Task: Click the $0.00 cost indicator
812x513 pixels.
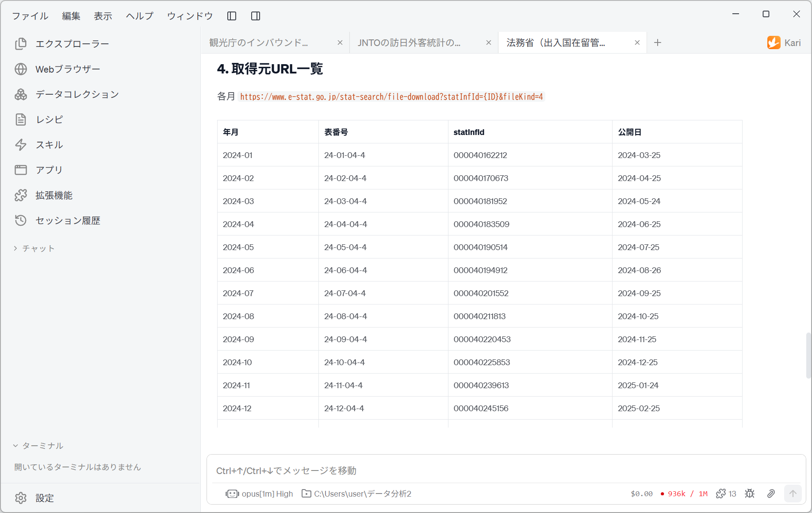Action: click(642, 494)
